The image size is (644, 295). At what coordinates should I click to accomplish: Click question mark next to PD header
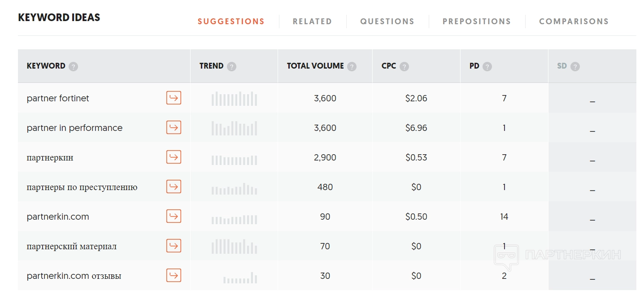pyautogui.click(x=487, y=66)
